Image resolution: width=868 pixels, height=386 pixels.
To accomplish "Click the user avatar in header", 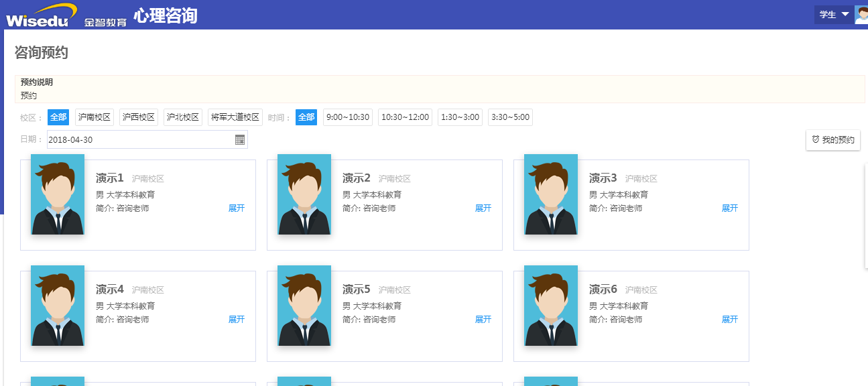I will pyautogui.click(x=861, y=15).
